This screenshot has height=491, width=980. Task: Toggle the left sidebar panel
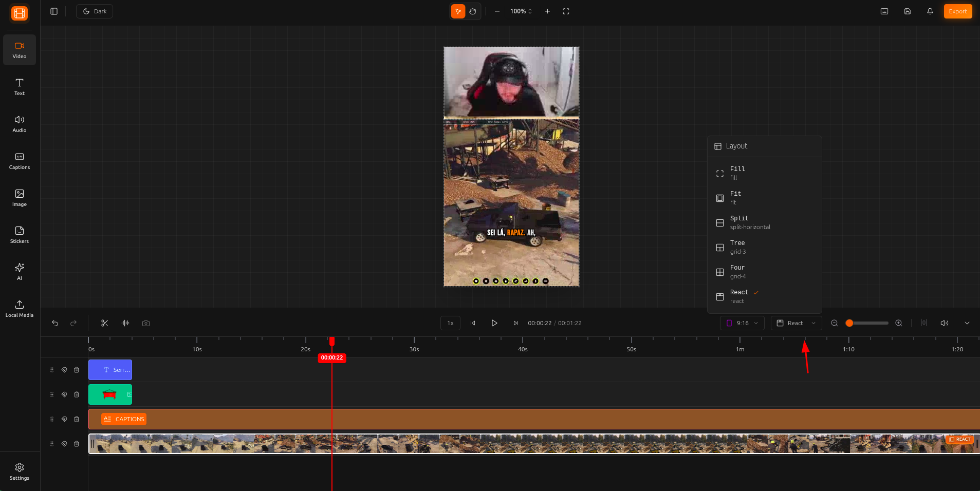pyautogui.click(x=54, y=11)
